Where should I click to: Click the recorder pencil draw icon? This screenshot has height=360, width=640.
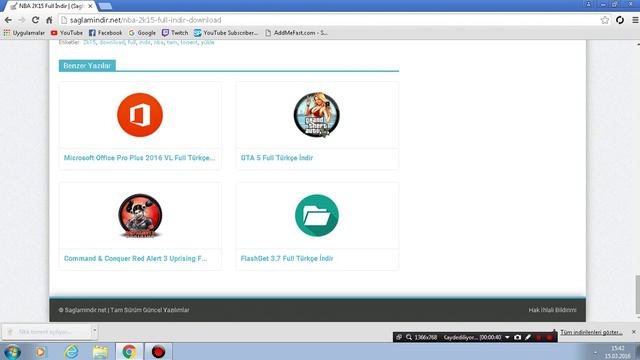(x=528, y=337)
